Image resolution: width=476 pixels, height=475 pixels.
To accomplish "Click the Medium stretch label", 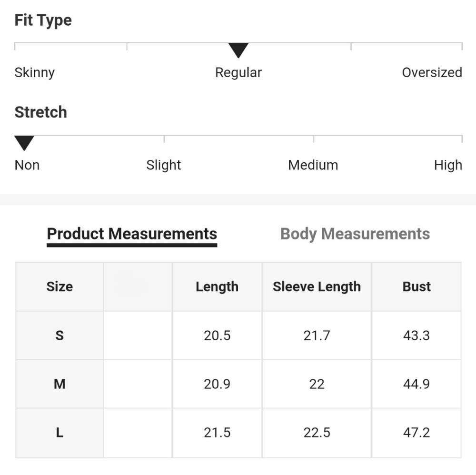I will pyautogui.click(x=313, y=165).
